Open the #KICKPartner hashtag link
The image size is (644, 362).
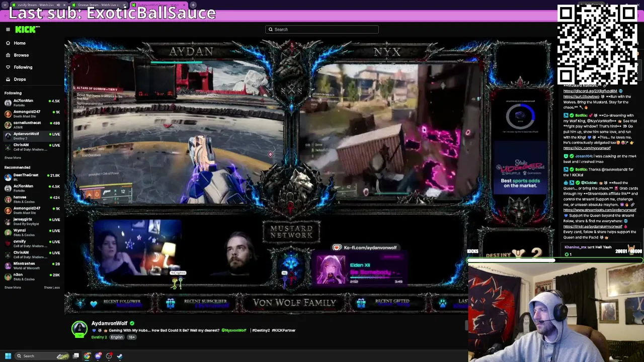point(284,330)
